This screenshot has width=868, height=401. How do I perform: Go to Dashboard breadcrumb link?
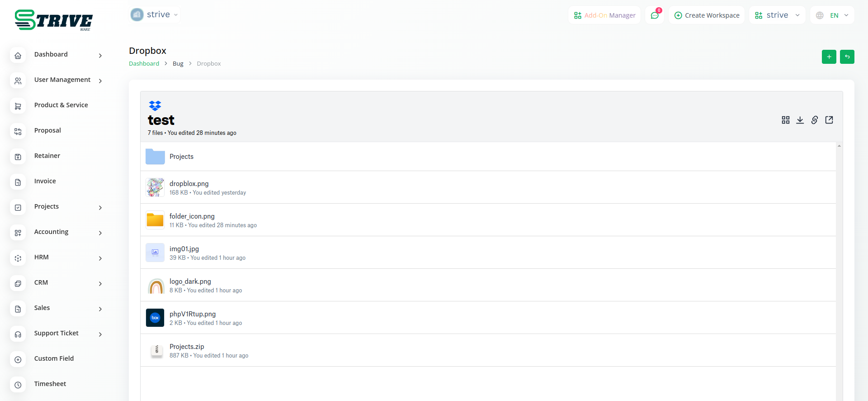(144, 64)
